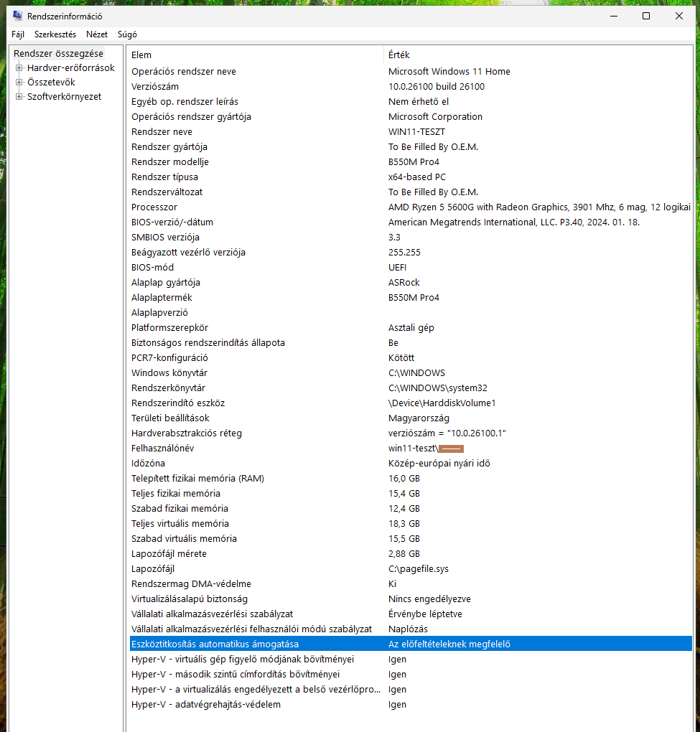Select the Platformszerepkör row
The image size is (700, 732).
coord(411,328)
